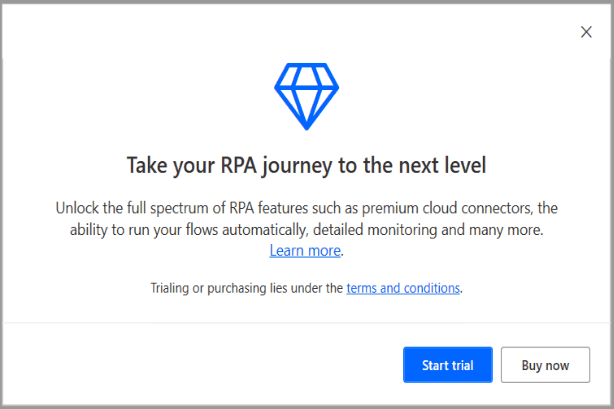Click the 'detailed monitoring and many more' text
The image size is (614, 409).
(428, 230)
